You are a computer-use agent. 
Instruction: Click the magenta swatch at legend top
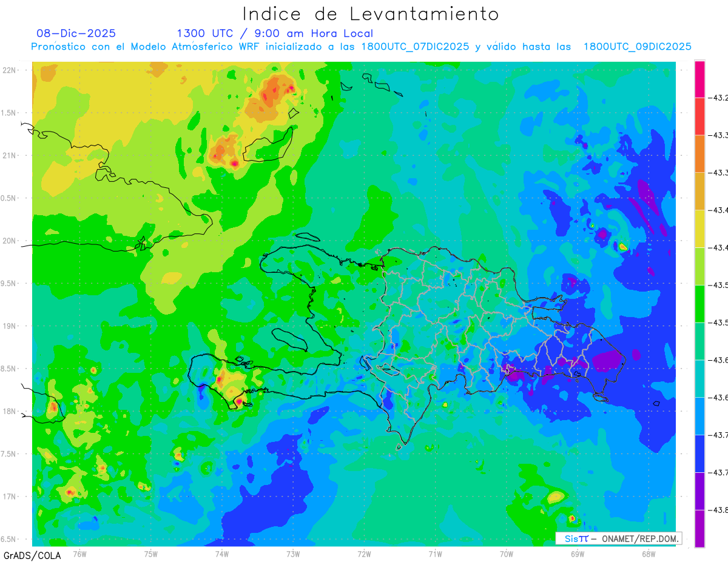[x=699, y=79]
